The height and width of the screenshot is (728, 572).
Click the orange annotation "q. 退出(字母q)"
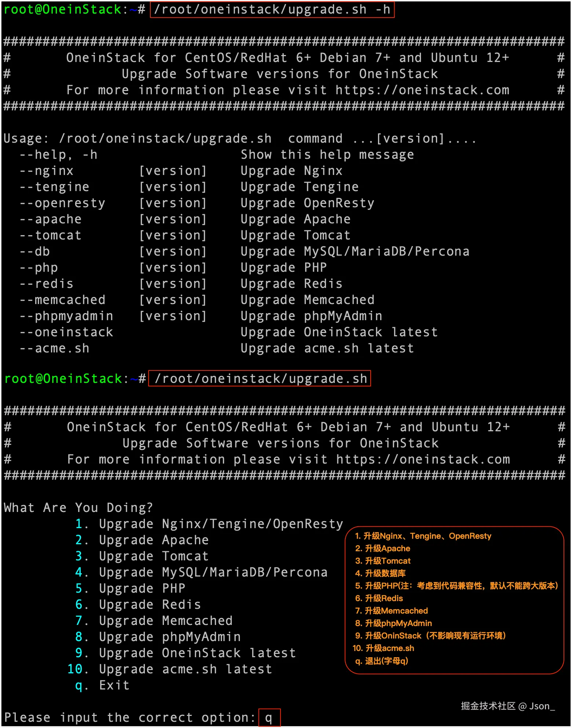381,661
